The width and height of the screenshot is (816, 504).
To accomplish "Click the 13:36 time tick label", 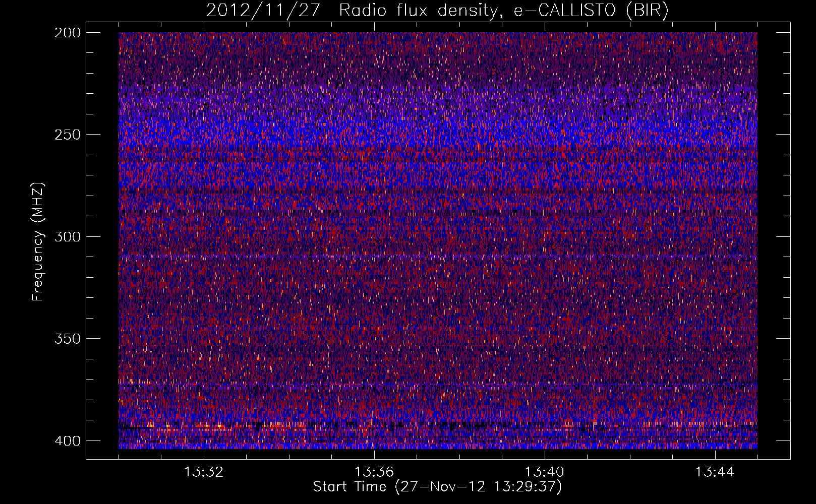I will point(374,472).
